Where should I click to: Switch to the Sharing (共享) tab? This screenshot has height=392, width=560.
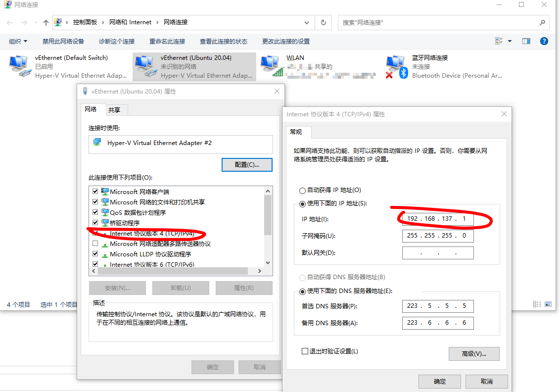tap(114, 110)
